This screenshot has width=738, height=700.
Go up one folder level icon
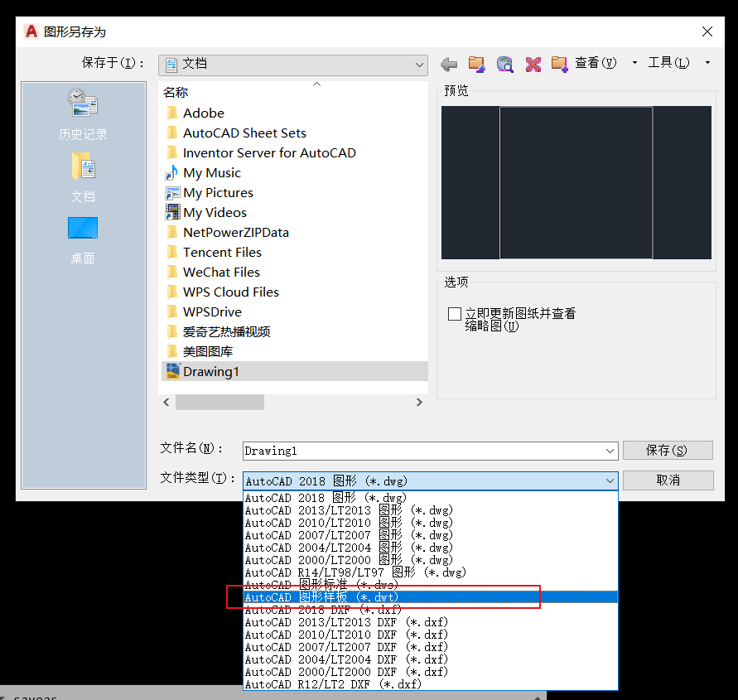pos(476,64)
